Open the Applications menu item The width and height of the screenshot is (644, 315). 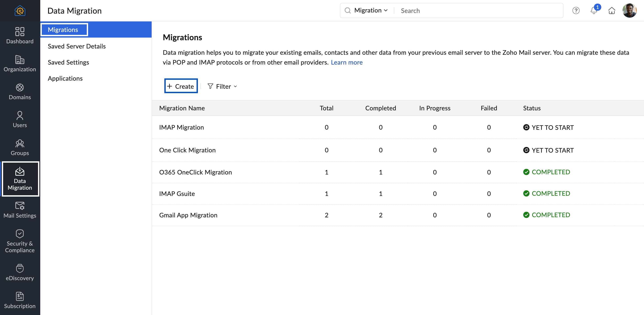point(65,78)
